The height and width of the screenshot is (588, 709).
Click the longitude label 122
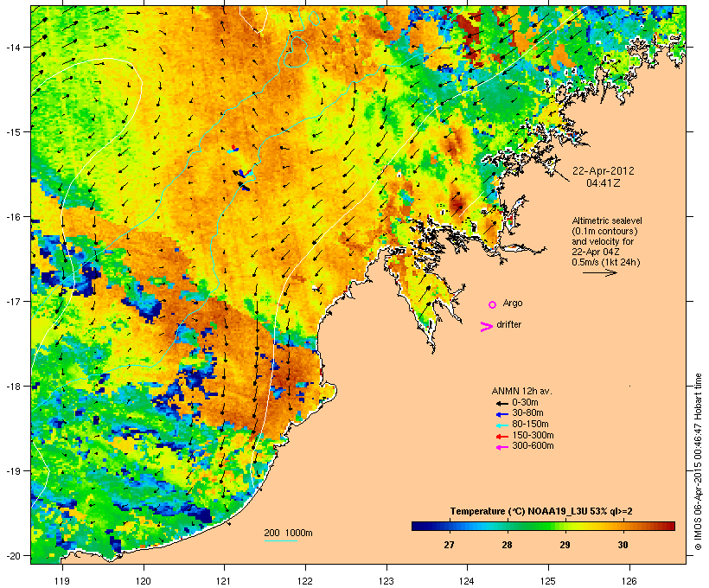[x=305, y=581]
